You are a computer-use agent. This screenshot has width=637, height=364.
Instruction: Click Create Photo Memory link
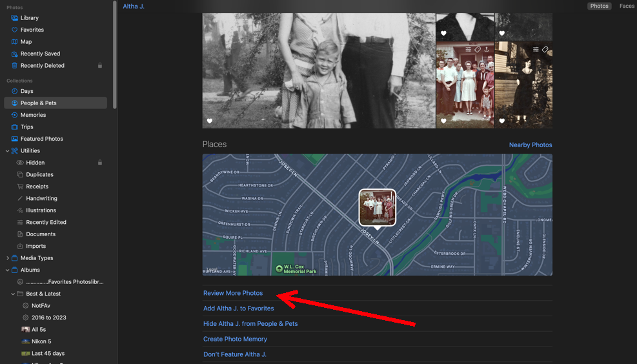tap(235, 339)
